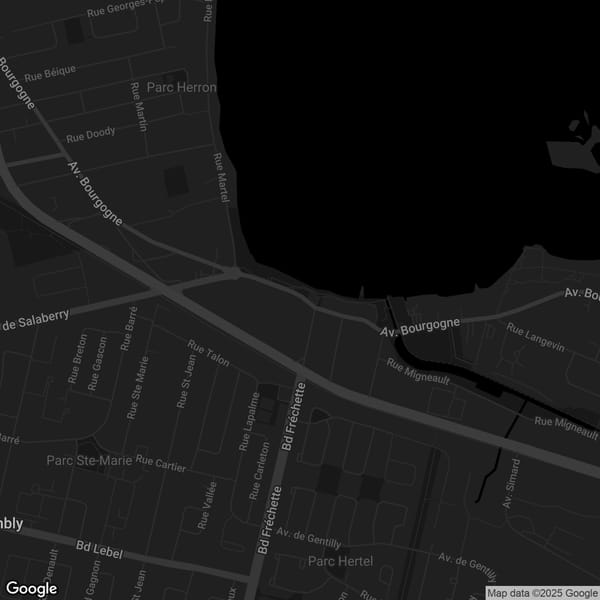Select the Rue Langevin street label
Image resolution: width=600 pixels, height=600 pixels.
535,336
